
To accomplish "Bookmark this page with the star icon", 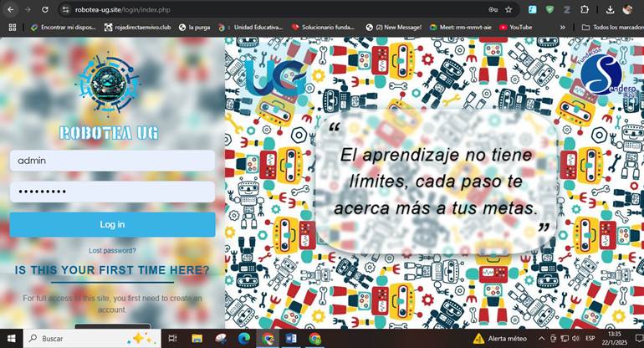I will coord(509,9).
